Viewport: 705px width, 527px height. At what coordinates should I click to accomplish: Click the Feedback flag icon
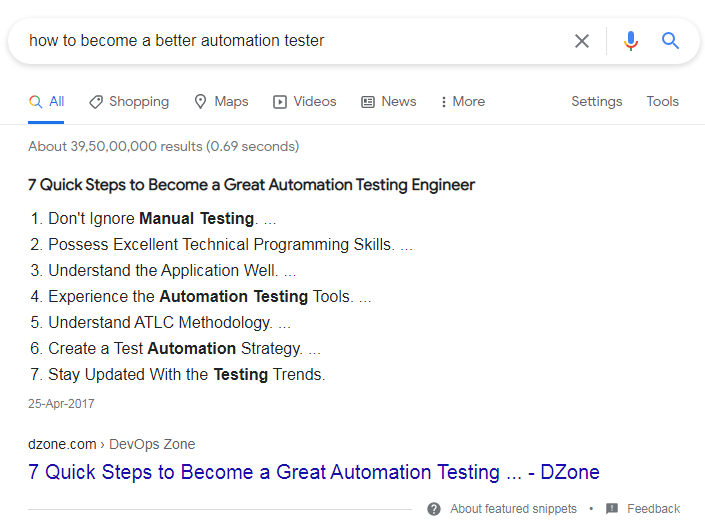(612, 509)
